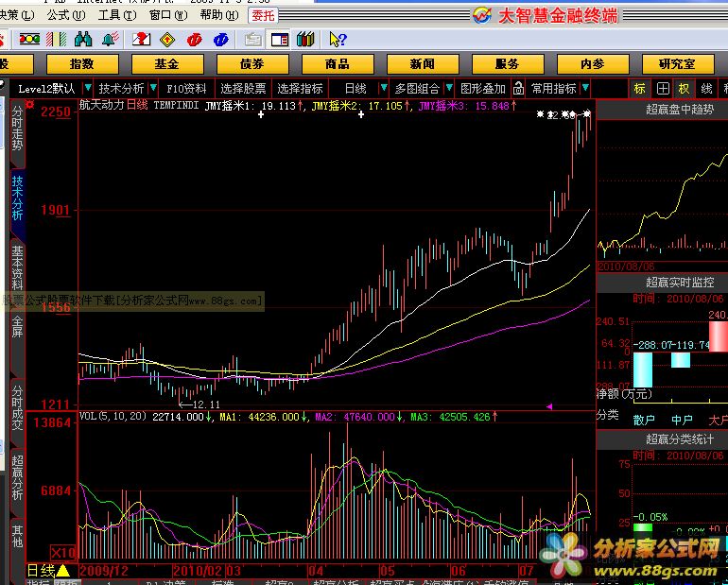Switch to the 其他 side tab

tap(17, 536)
